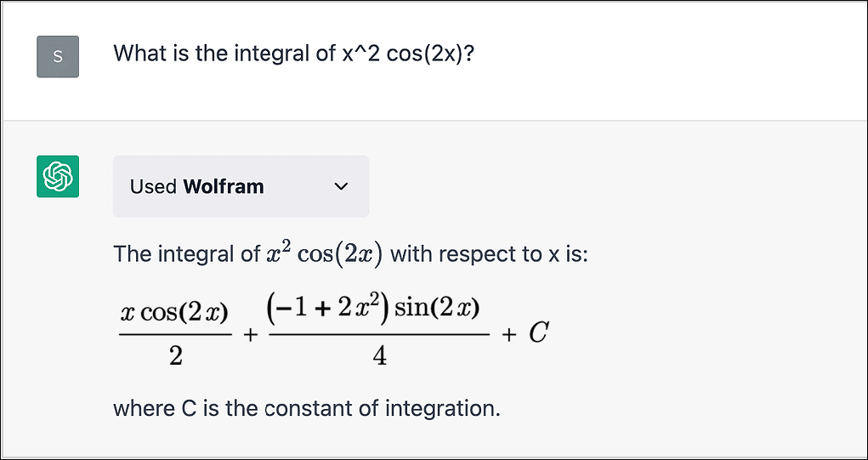
Task: Click the bold word Wolfram
Action: tap(224, 186)
